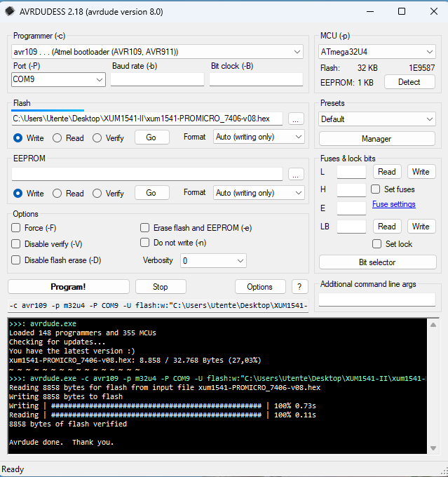Click the '8858 bytes of flash verified' line
Screen dimensions: 448x477
click(68, 424)
